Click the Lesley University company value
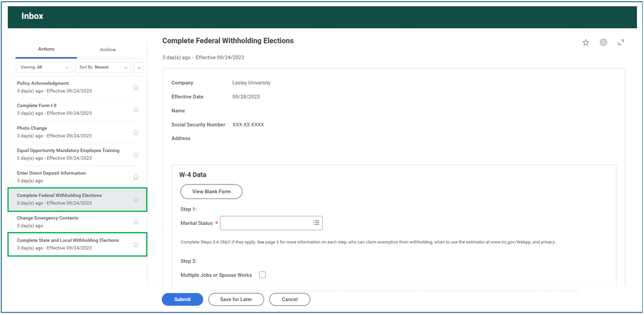The width and height of the screenshot is (644, 315). (x=252, y=83)
